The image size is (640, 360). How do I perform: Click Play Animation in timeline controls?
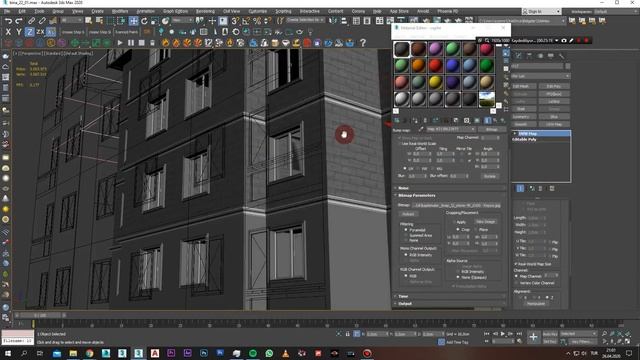[502, 334]
